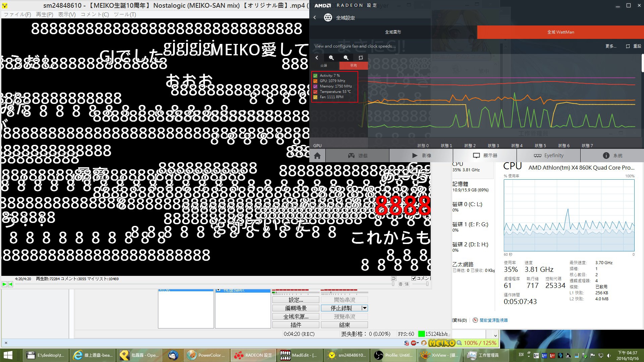Image resolution: width=644 pixels, height=362 pixels.
Task: Open the RADEON 設定 taskbar item
Action: pyautogui.click(x=253, y=355)
